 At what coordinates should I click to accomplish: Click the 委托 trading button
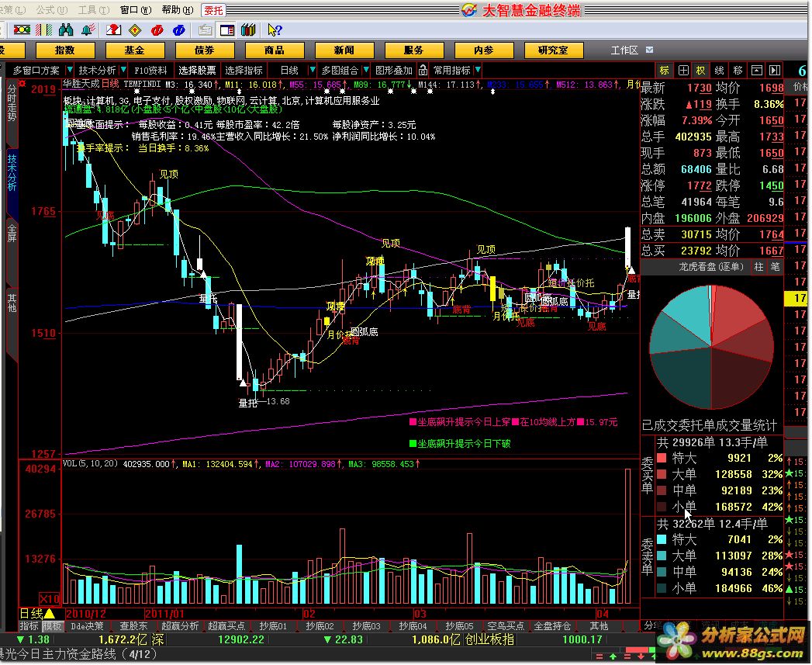click(x=213, y=10)
